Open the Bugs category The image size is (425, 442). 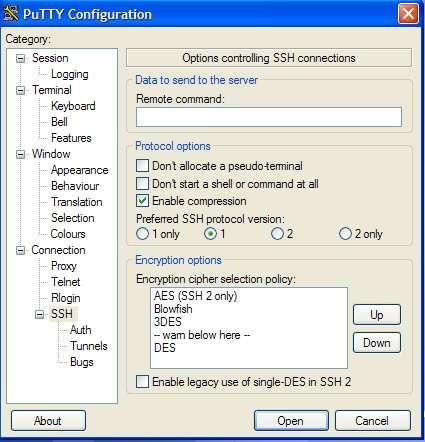(82, 362)
